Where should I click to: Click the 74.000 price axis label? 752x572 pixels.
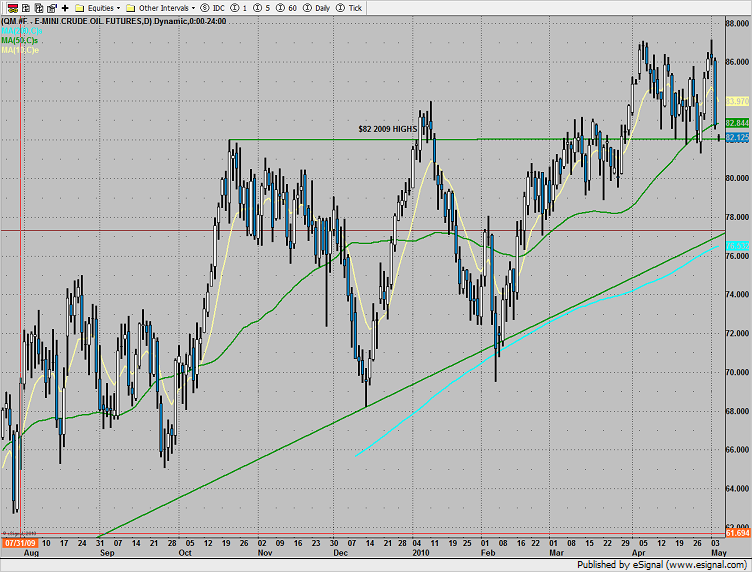[x=737, y=295]
